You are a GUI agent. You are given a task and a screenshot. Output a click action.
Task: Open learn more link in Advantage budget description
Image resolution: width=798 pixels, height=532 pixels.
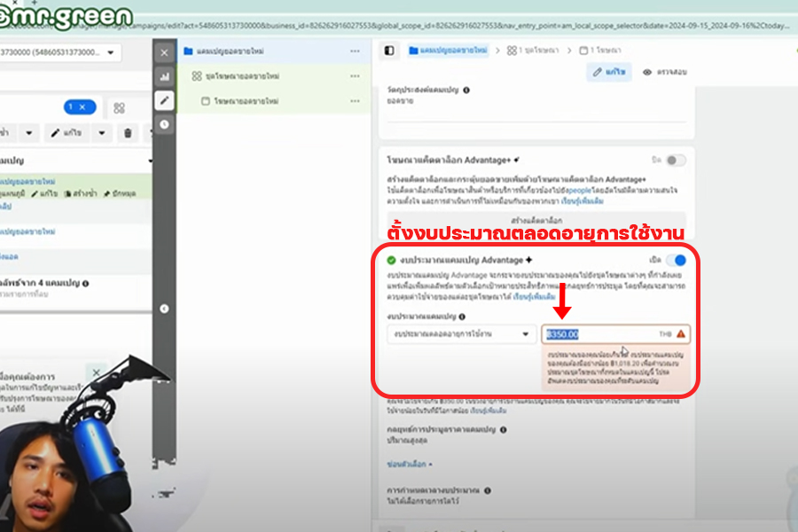(535, 297)
